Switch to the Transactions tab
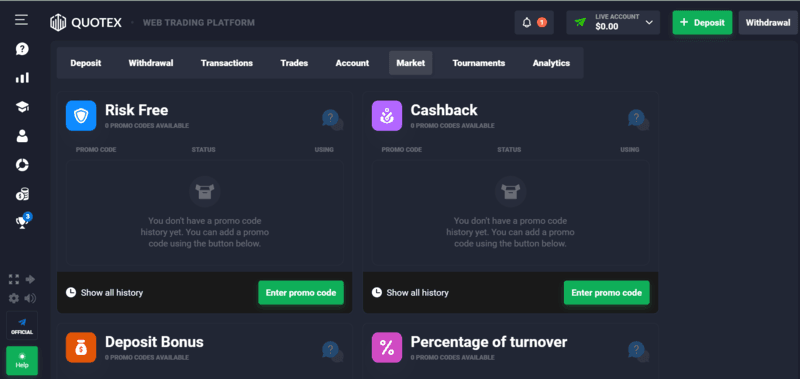 (227, 63)
